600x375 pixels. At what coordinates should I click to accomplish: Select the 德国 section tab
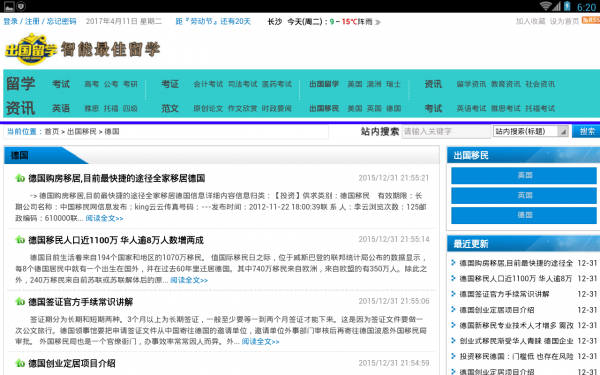tap(20, 155)
